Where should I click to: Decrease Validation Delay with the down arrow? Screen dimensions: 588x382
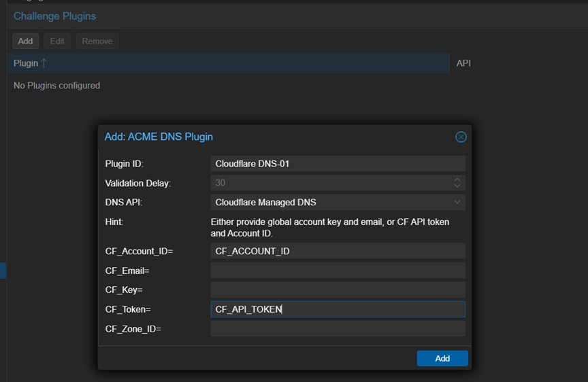[457, 186]
